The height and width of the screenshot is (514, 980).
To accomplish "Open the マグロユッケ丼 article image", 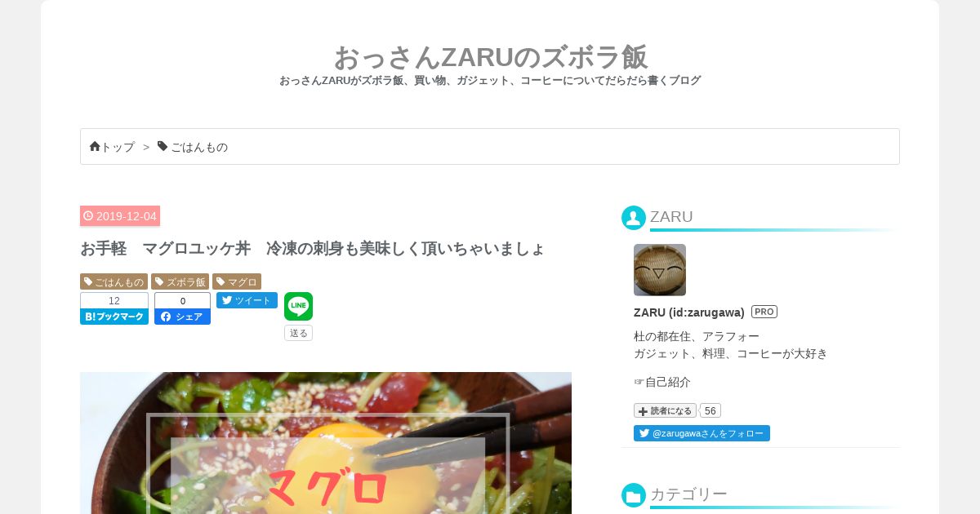I will pyautogui.click(x=326, y=443).
